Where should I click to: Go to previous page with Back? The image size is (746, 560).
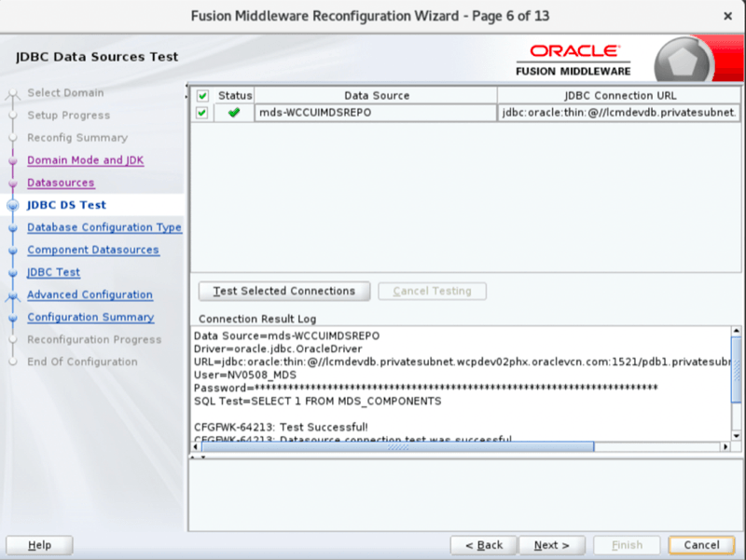[x=483, y=545]
